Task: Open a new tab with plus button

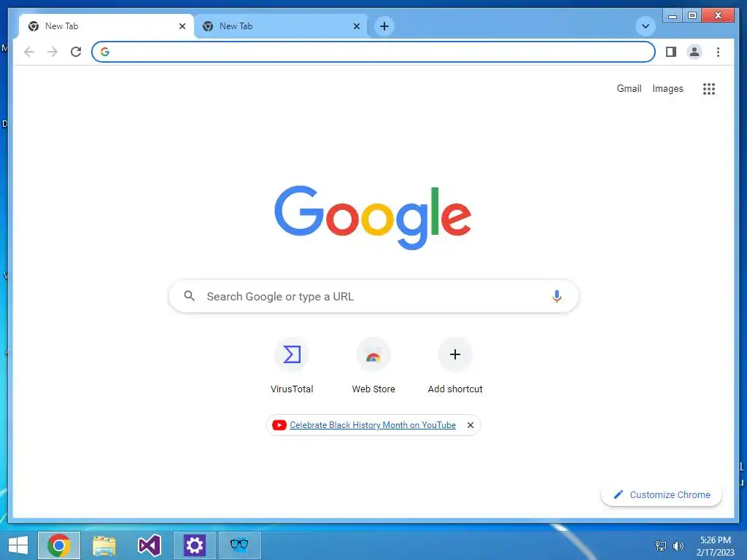Action: pyautogui.click(x=384, y=26)
